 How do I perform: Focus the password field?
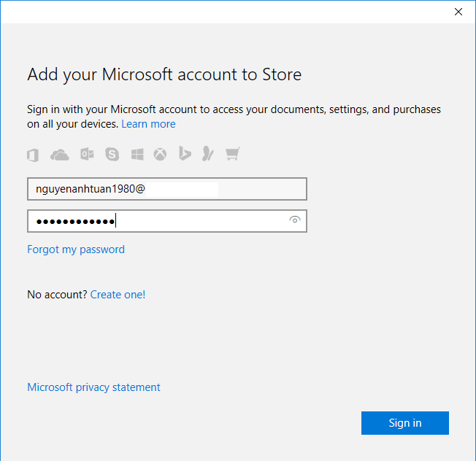pos(167,221)
